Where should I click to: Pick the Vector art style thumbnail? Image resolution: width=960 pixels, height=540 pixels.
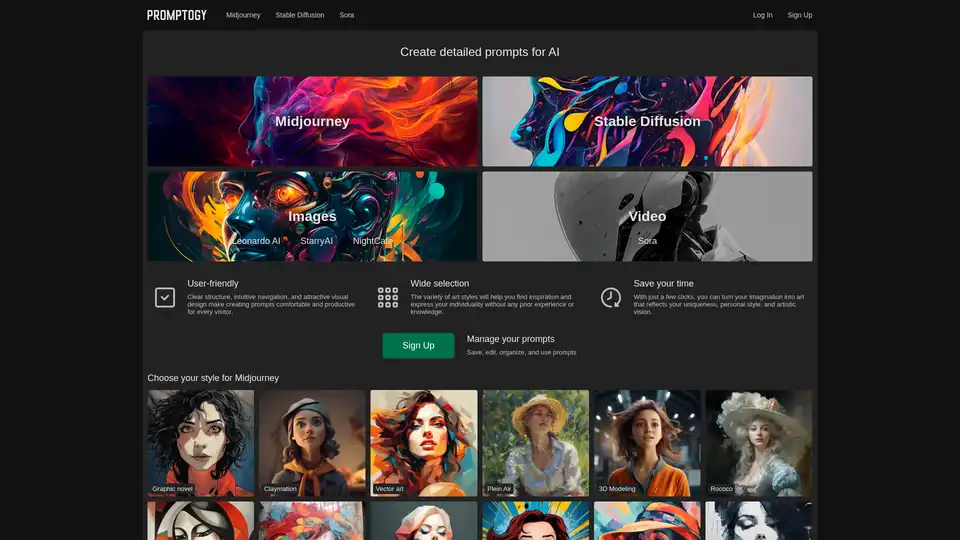(424, 443)
